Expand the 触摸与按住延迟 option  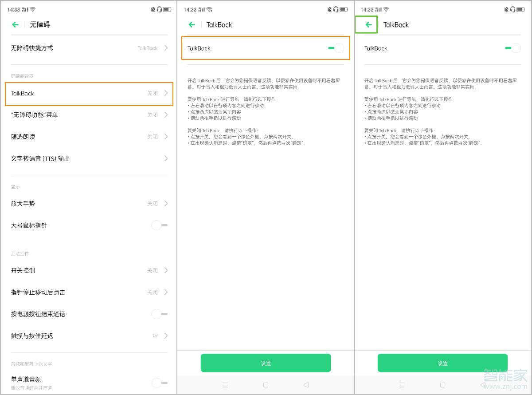click(89, 336)
